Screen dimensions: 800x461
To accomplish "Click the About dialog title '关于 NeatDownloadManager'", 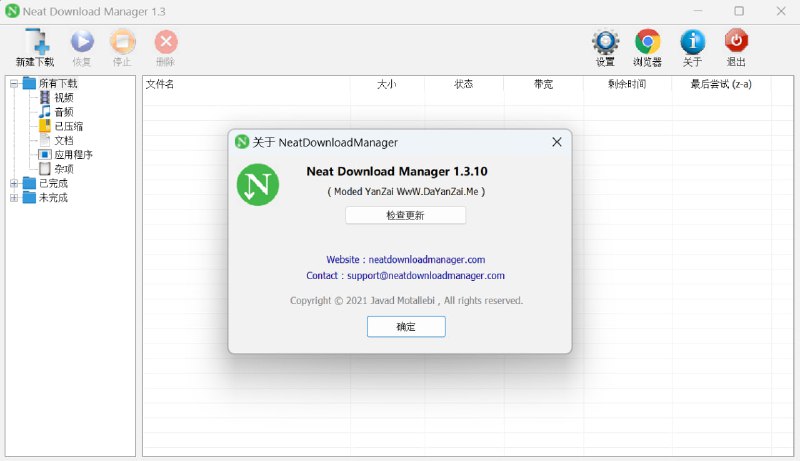I will [x=325, y=142].
